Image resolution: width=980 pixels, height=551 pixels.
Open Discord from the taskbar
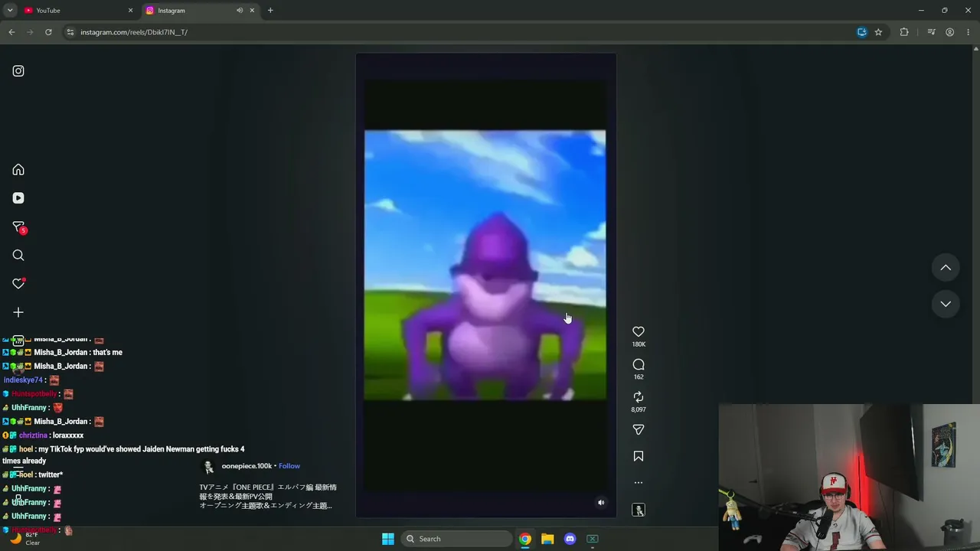[x=570, y=539]
